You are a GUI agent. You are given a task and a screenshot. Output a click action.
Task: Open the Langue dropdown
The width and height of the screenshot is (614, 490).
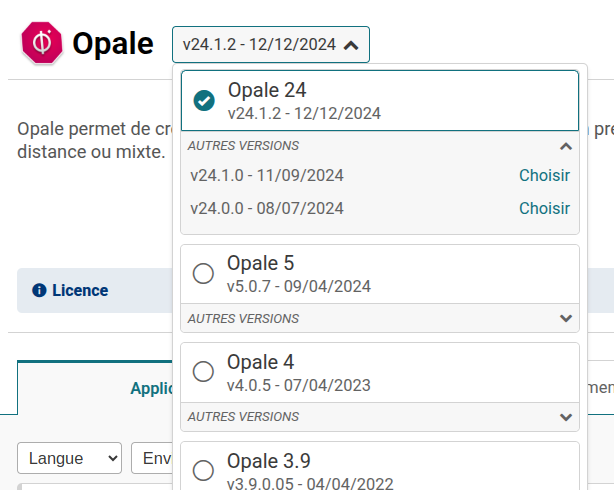[69, 458]
